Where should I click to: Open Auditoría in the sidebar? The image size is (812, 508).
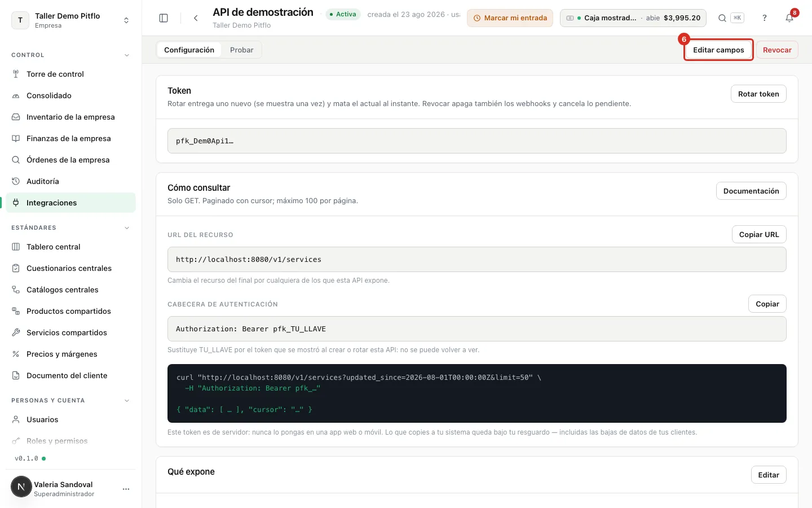[x=70, y=181]
